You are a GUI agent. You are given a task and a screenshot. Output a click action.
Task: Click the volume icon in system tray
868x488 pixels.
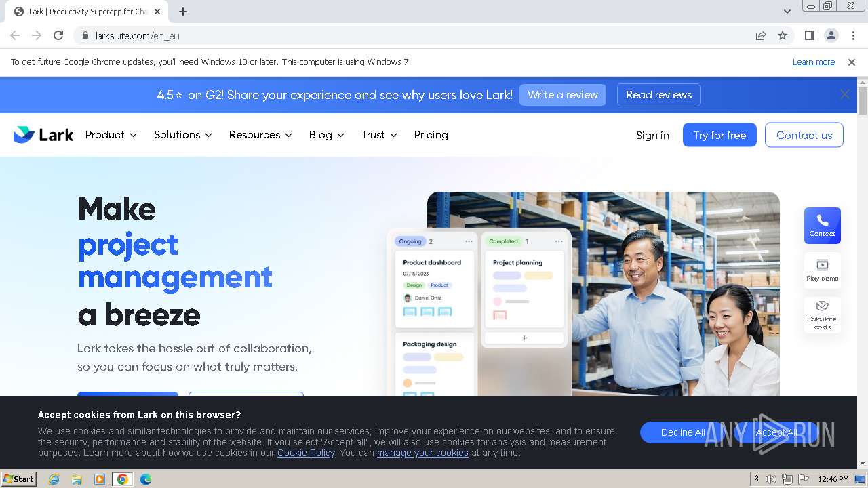click(x=771, y=479)
